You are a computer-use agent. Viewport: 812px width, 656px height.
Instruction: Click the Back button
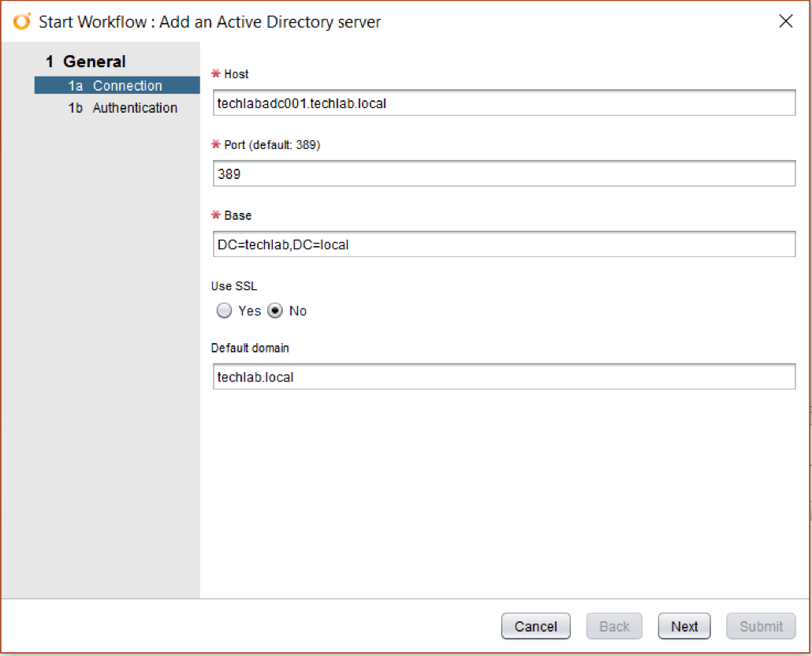[x=614, y=627]
